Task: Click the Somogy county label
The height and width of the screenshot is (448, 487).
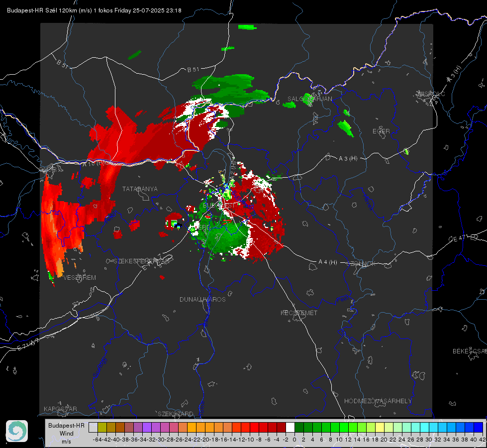Action: coord(99,367)
